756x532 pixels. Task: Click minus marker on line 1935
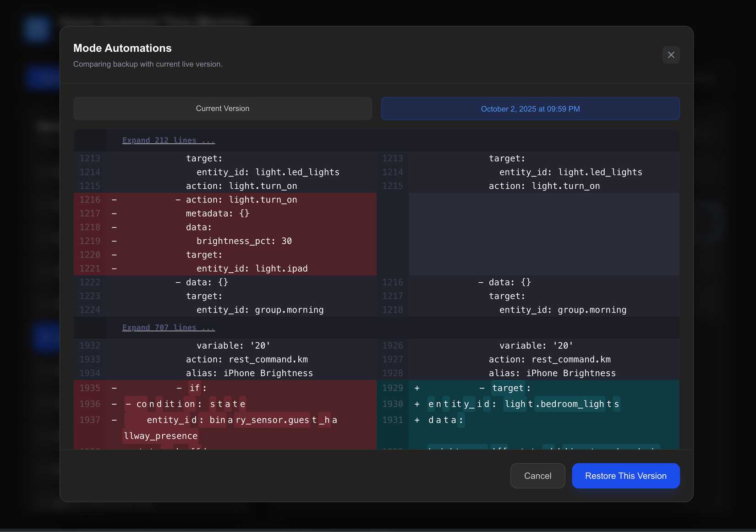point(114,388)
